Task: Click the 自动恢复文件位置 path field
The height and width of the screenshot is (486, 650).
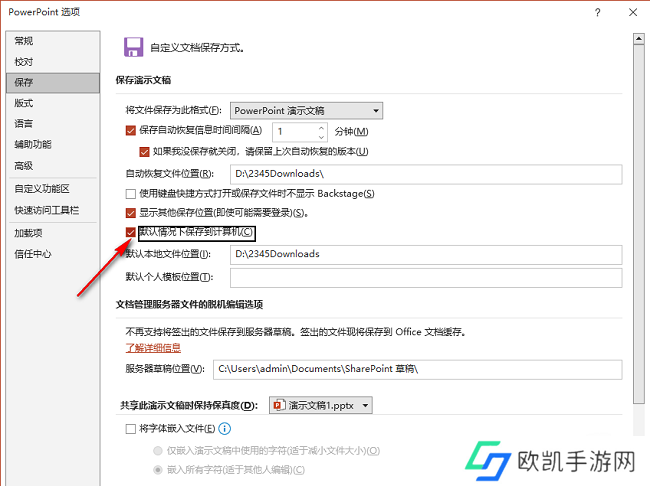Action: coord(426,174)
